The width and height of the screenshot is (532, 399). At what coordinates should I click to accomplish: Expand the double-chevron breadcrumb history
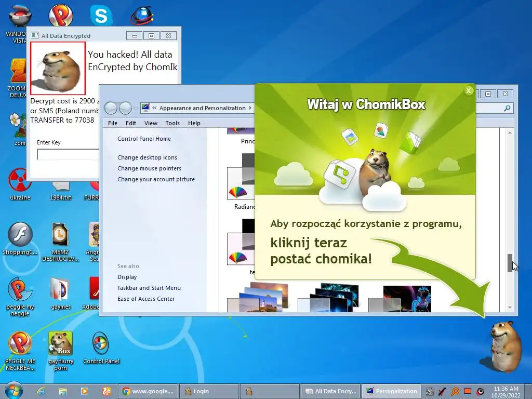154,108
